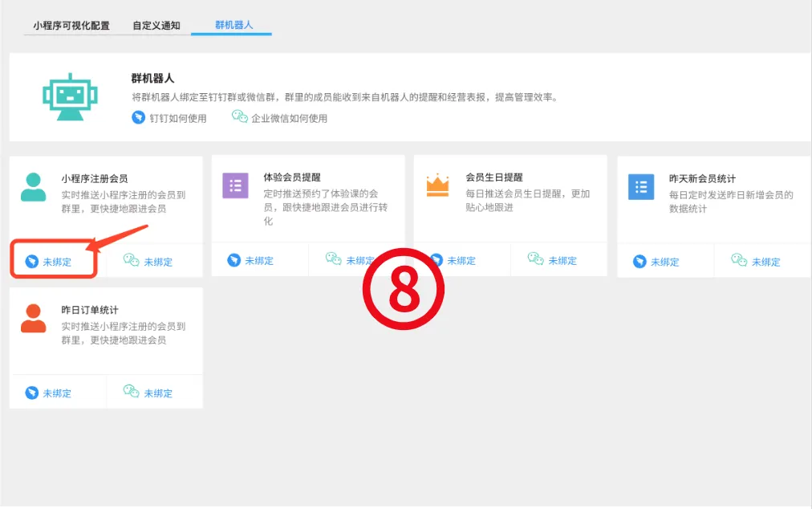Screen dimensions: 812x509
Task: Click the purple 体验会员提醒 list icon
Action: tap(235, 185)
